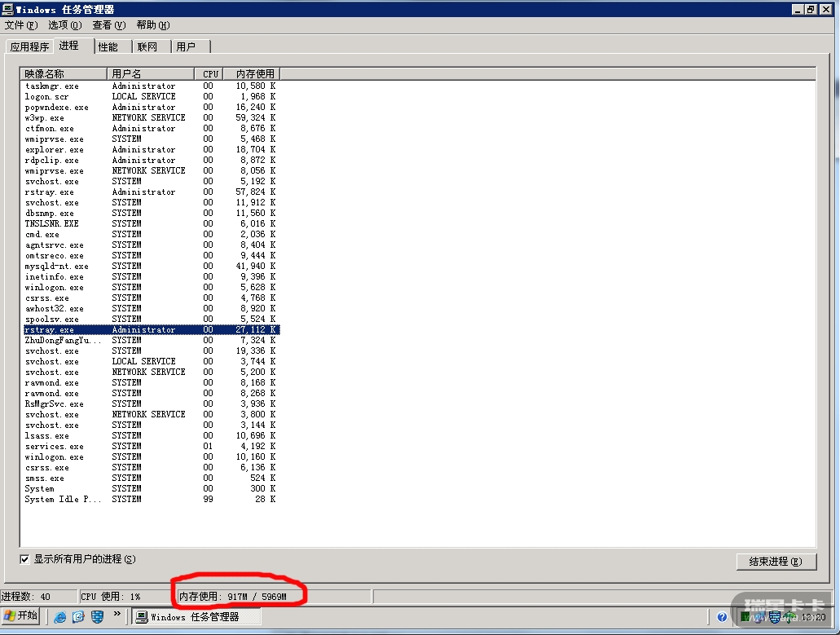Select the RsMgrSvc.exe process row

click(151, 404)
